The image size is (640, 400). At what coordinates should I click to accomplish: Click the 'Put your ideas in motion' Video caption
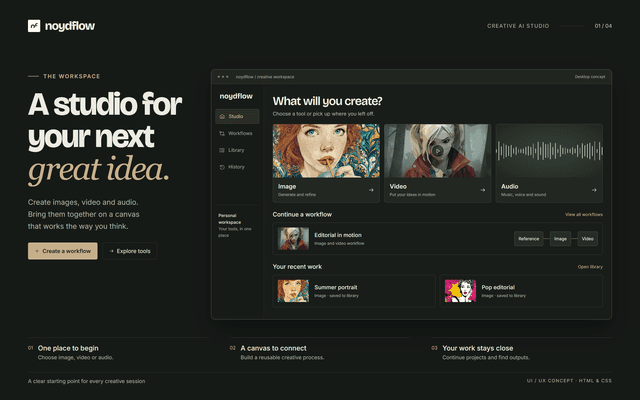point(412,195)
